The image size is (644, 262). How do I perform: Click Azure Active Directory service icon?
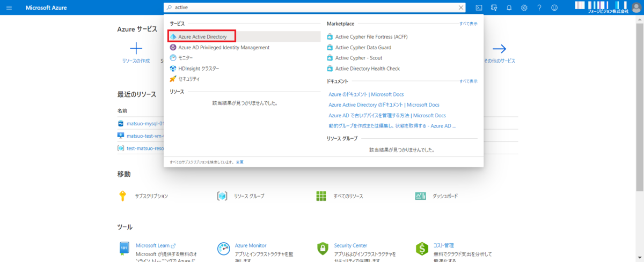click(x=173, y=36)
